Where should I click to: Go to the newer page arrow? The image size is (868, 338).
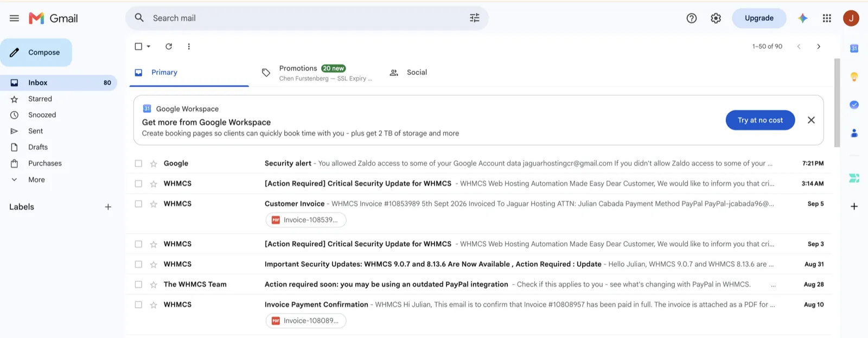point(799,46)
